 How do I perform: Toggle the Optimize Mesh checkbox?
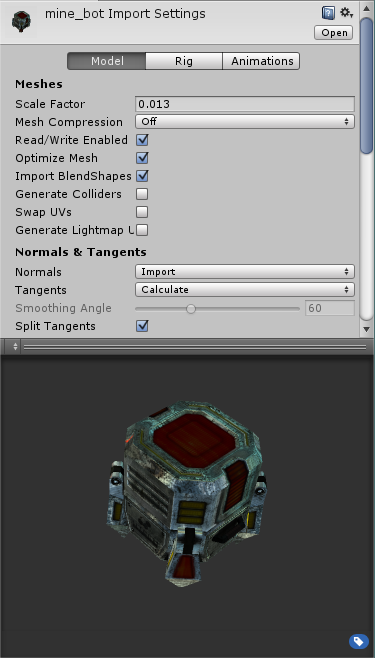(142, 158)
